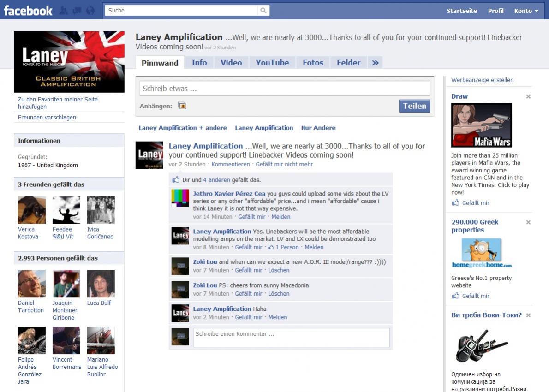The width and height of the screenshot is (549, 392).
Task: Switch to the Info tab
Action: click(199, 63)
